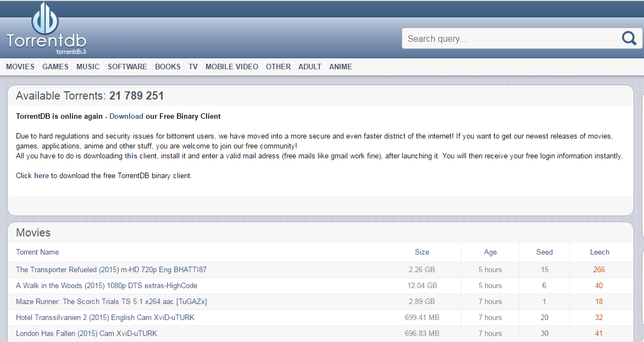Image resolution: width=644 pixels, height=342 pixels.
Task: Open the MUSIC category
Action: [88, 67]
